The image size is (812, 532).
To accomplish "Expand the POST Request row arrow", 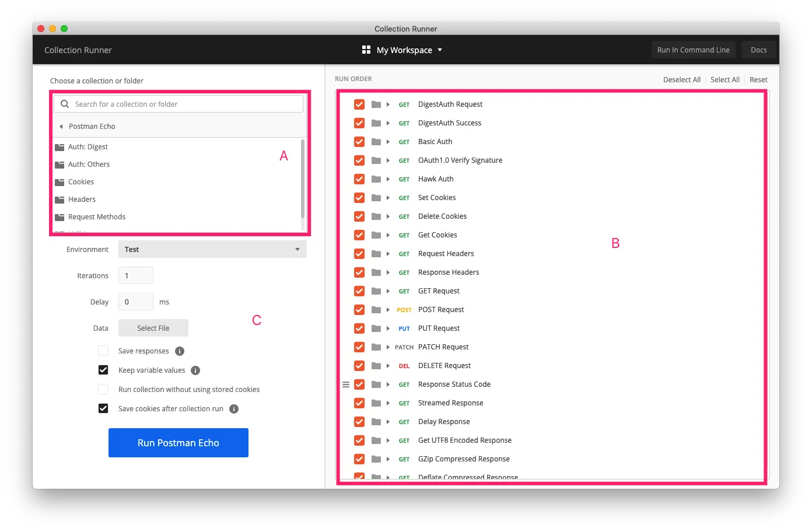I will tap(388, 310).
